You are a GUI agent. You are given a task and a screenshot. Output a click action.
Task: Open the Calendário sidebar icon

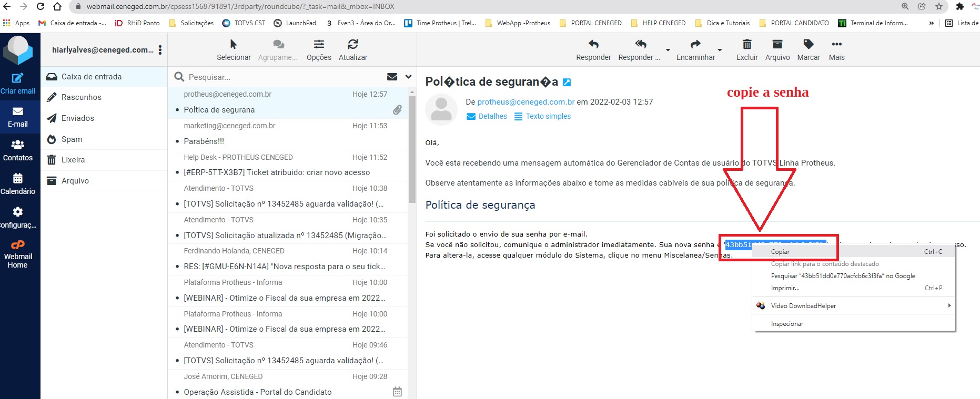click(18, 183)
